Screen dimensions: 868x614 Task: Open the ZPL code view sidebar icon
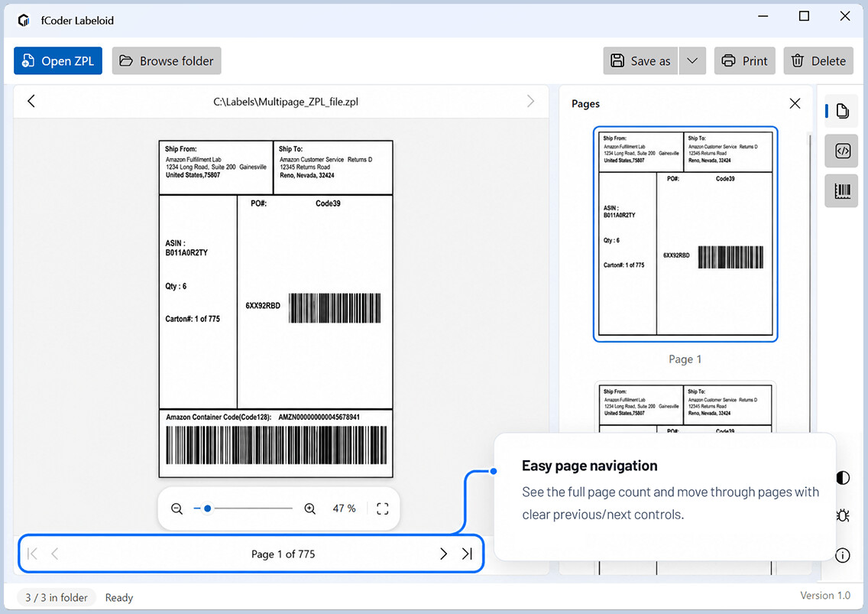pyautogui.click(x=842, y=151)
